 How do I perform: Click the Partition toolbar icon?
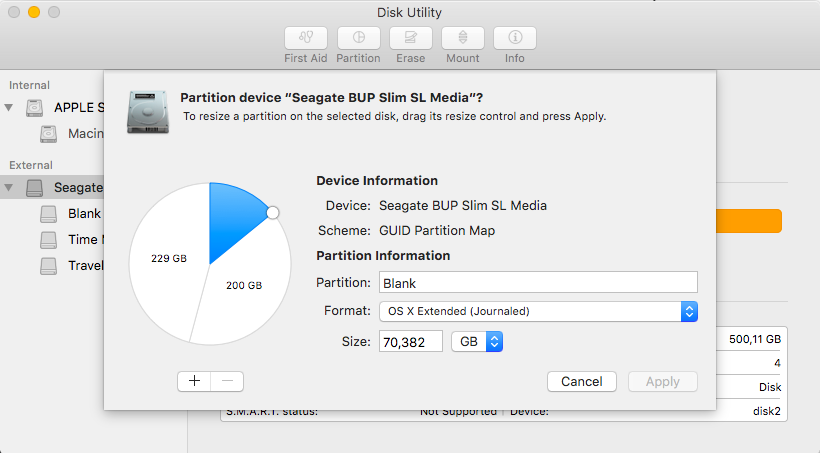[358, 38]
